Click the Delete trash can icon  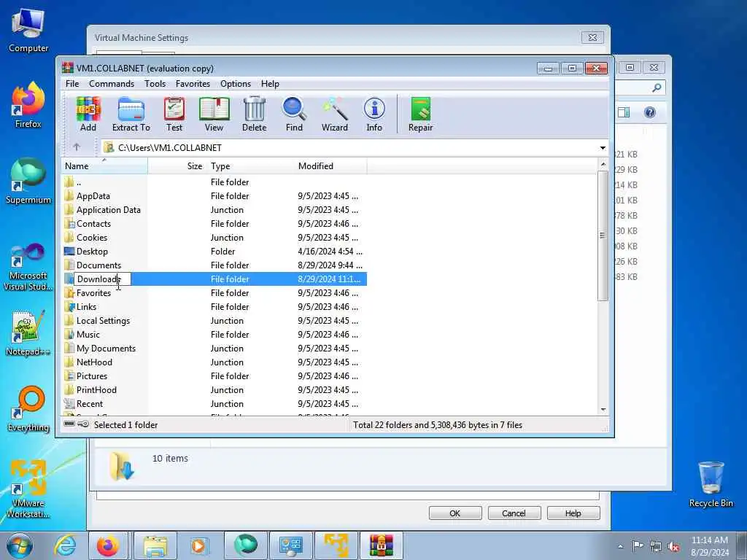click(255, 114)
